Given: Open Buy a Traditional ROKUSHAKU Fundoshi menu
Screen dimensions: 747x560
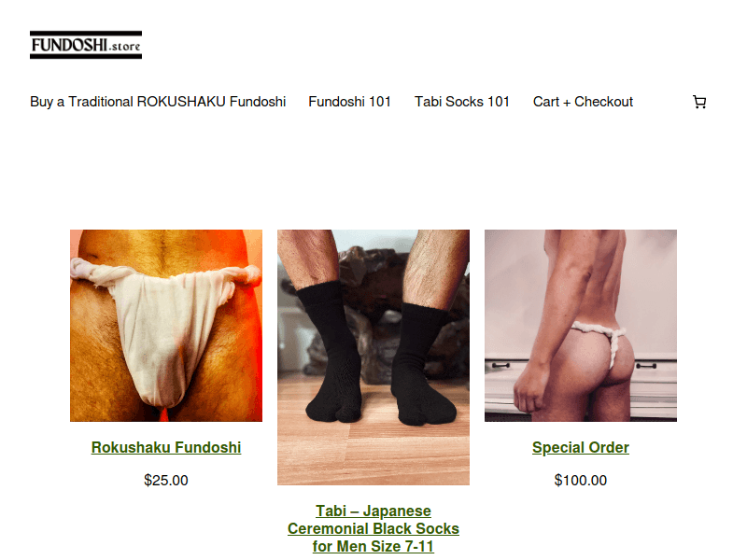Looking at the screenshot, I should coord(158,102).
